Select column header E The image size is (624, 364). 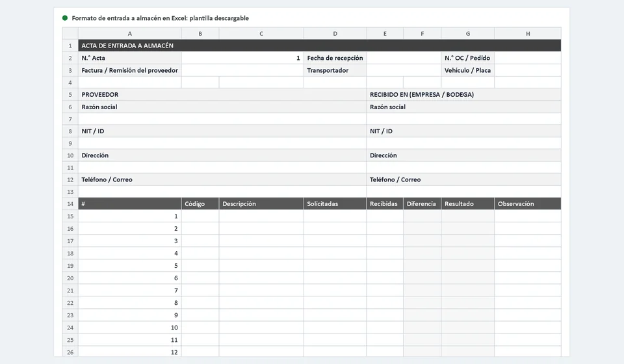pyautogui.click(x=385, y=34)
